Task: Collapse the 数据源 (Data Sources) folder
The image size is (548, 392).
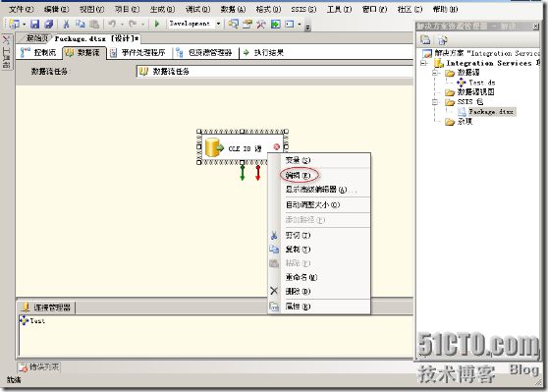Action: point(435,73)
